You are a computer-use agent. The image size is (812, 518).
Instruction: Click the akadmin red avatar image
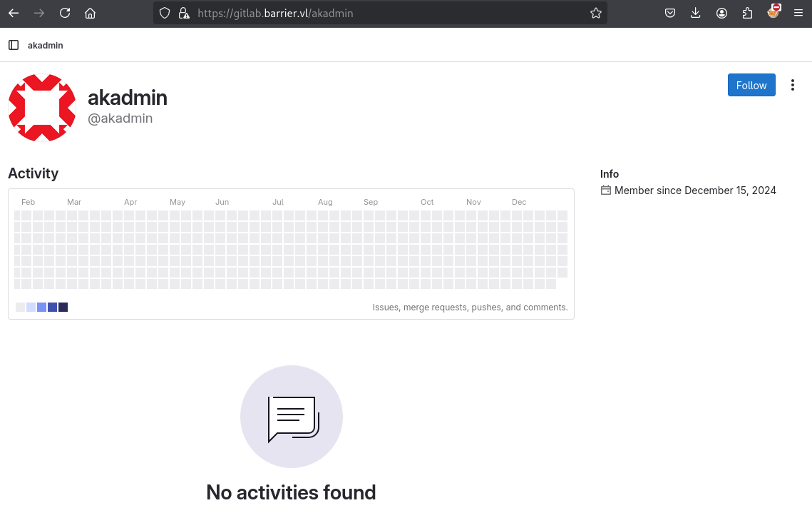pyautogui.click(x=42, y=107)
